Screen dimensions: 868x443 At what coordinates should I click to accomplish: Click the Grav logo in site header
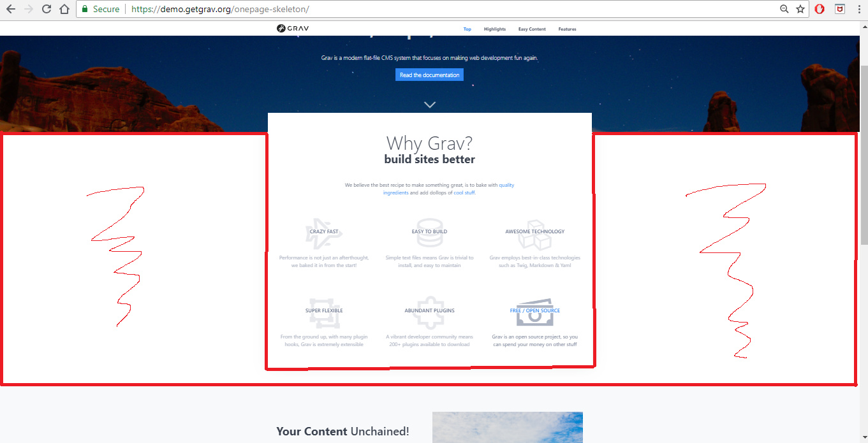(x=293, y=29)
